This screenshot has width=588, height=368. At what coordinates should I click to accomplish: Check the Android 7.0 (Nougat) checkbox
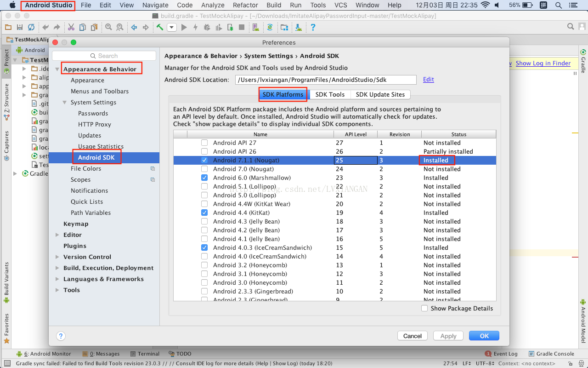[x=204, y=169]
